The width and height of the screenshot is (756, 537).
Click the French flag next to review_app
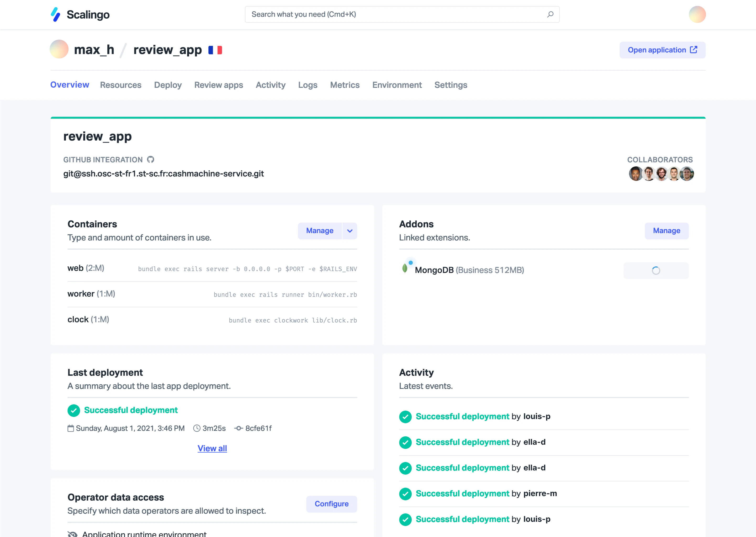(215, 50)
